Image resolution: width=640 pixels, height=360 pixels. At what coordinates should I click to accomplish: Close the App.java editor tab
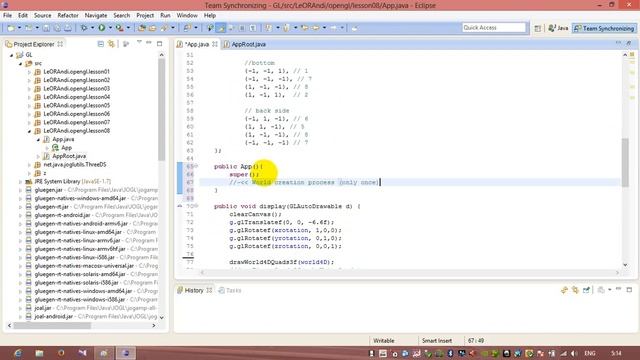215,44
